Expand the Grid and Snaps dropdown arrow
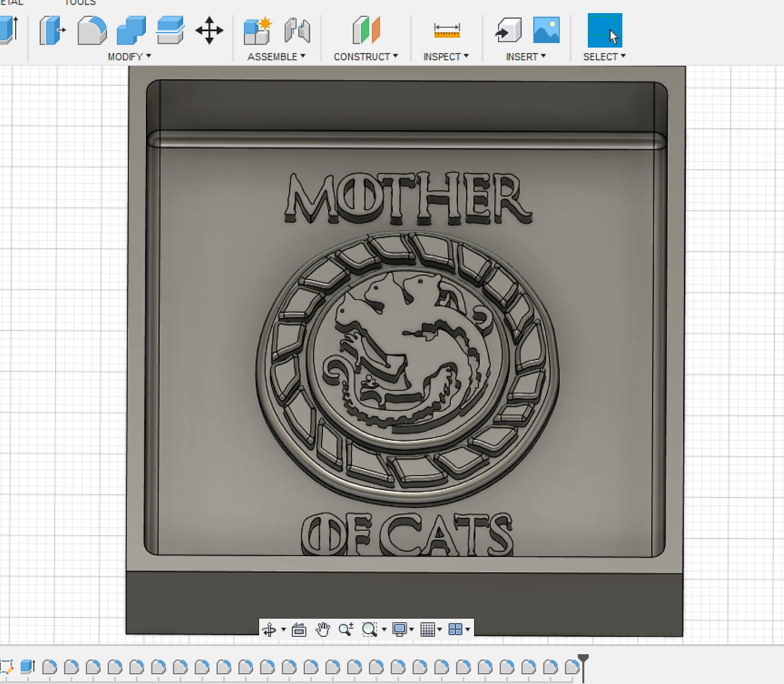This screenshot has height=684, width=784. [x=439, y=630]
